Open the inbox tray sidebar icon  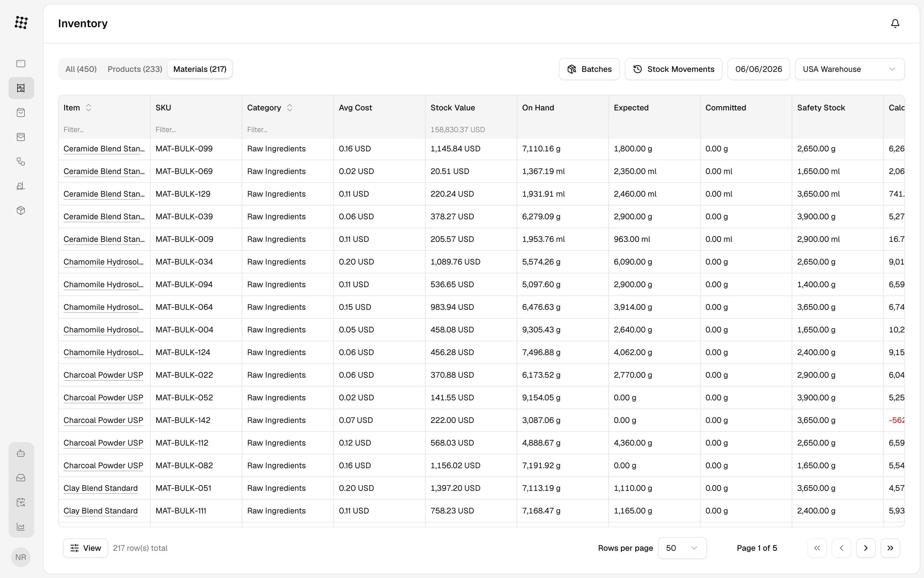21,477
